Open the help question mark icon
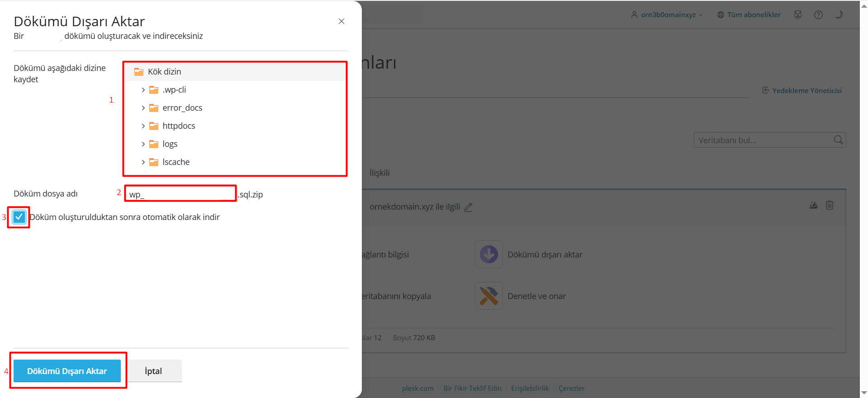This screenshot has height=398, width=868. 818,14
